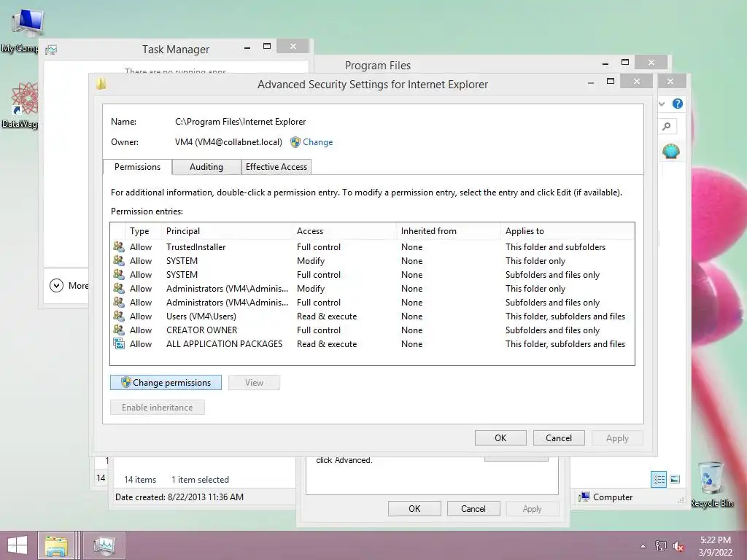747x560 pixels.
Task: Click Cancel in the properties dialog behind
Action: (x=473, y=508)
